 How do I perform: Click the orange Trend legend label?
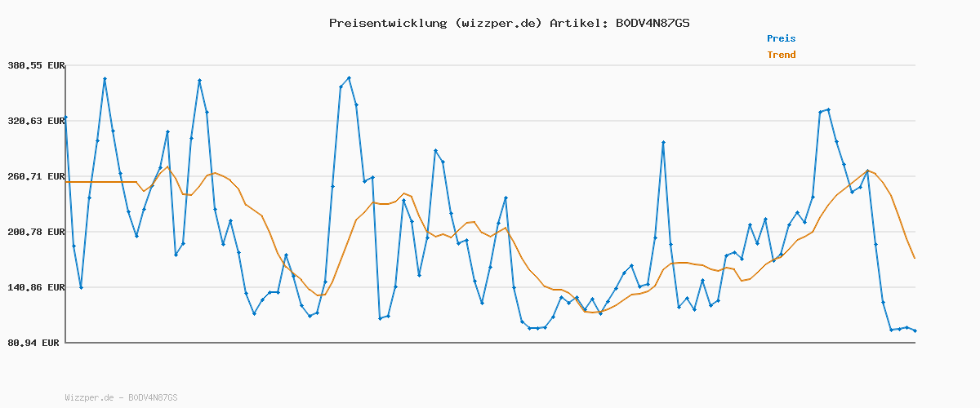pos(781,55)
